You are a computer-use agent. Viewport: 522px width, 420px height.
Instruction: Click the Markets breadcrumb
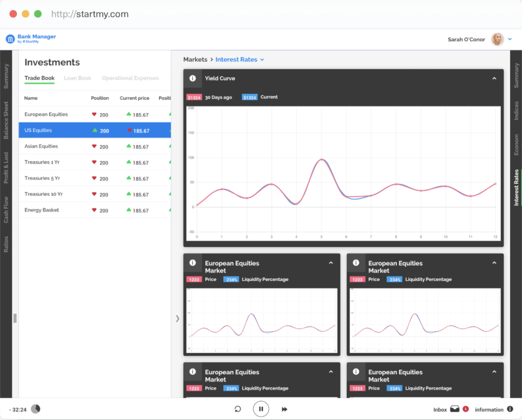pyautogui.click(x=195, y=59)
